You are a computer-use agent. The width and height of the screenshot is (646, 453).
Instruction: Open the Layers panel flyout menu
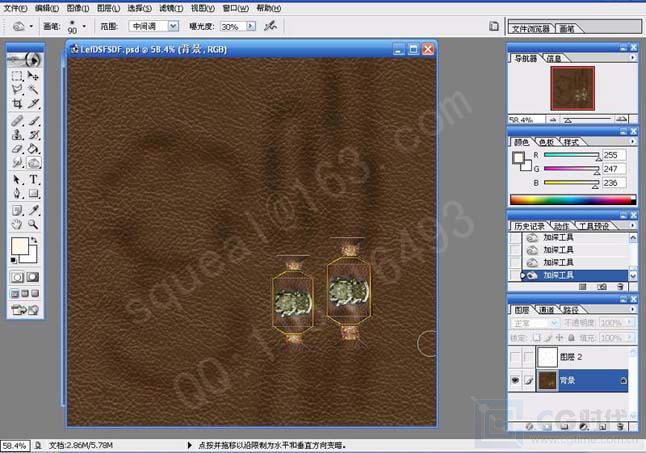633,309
